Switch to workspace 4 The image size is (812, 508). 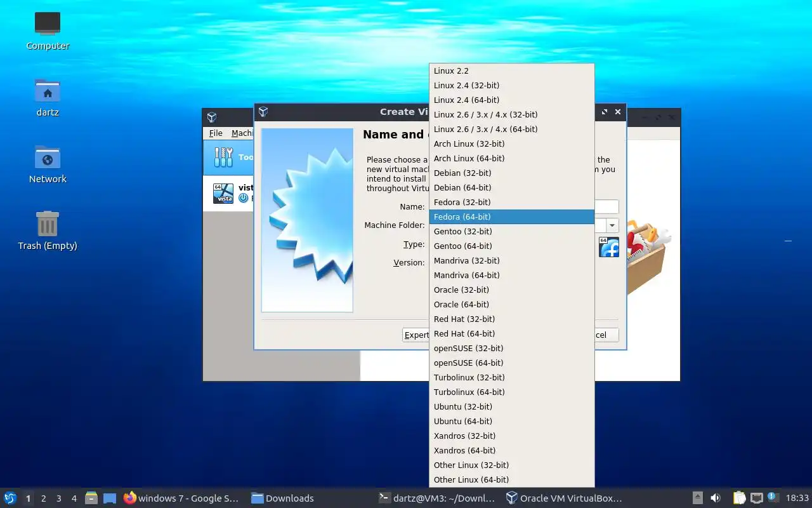pos(74,498)
